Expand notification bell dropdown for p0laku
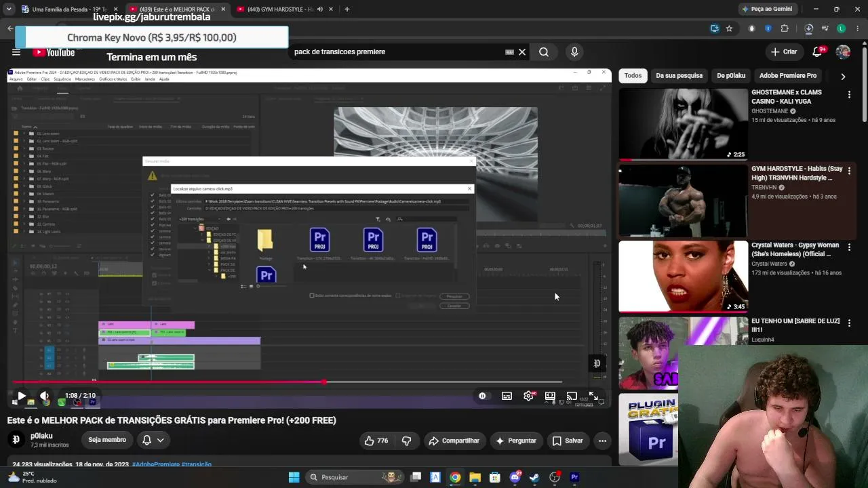The height and width of the screenshot is (488, 868). [x=153, y=440]
